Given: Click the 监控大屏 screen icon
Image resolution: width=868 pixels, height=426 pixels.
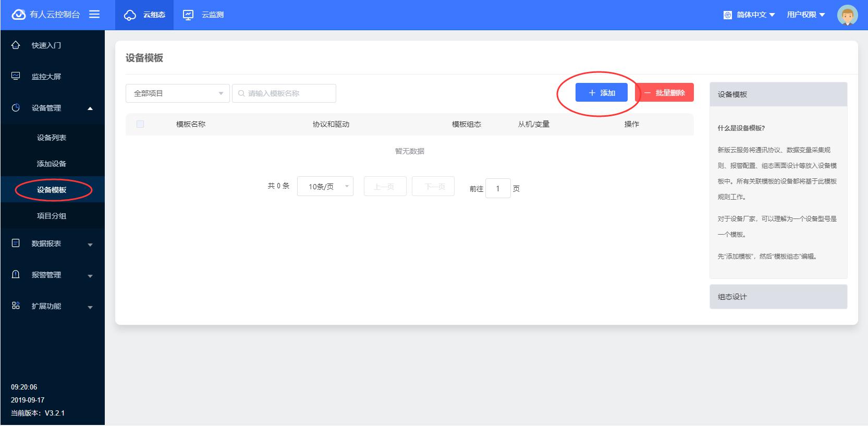Looking at the screenshot, I should (16, 76).
